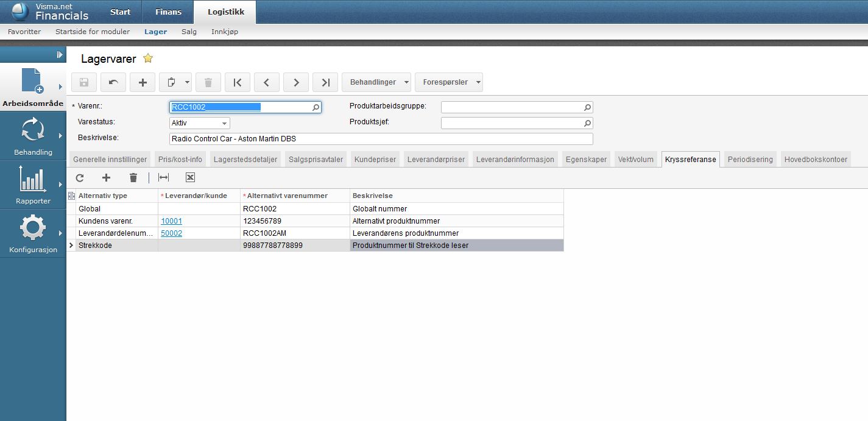Open Startside for moduler menu item
Image resolution: width=868 pixels, height=421 pixels.
pyautogui.click(x=93, y=32)
